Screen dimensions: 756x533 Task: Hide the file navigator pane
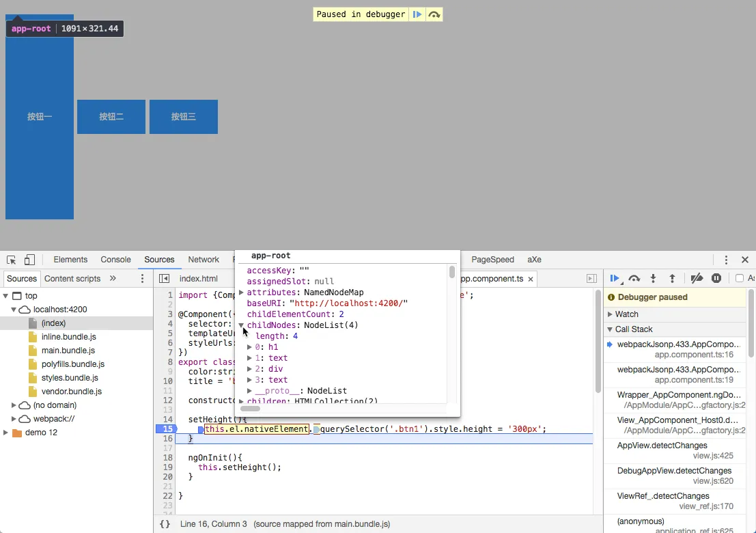(x=164, y=279)
